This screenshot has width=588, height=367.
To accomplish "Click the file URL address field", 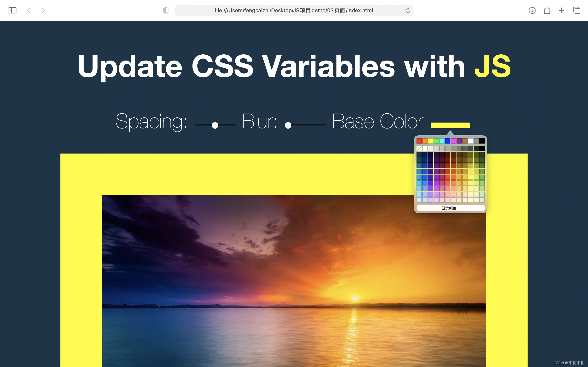I will (x=293, y=10).
